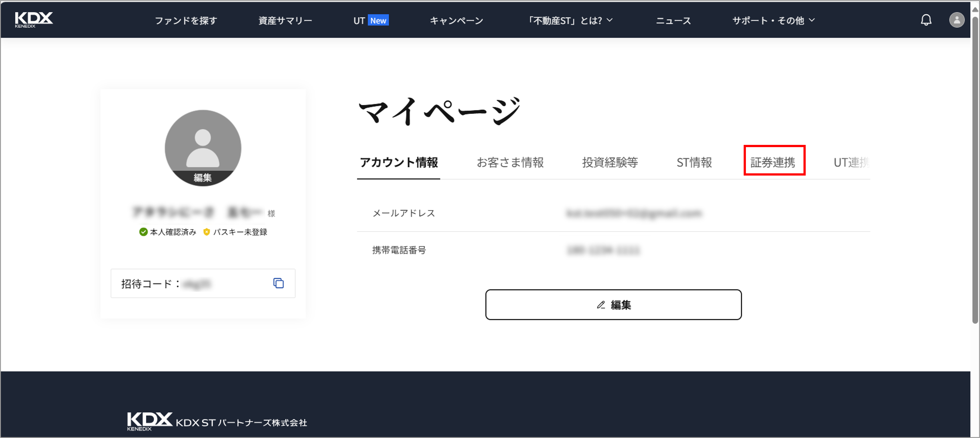Copy the invitation code with copy icon
Viewport: 980px width, 438px height.
coord(279,283)
